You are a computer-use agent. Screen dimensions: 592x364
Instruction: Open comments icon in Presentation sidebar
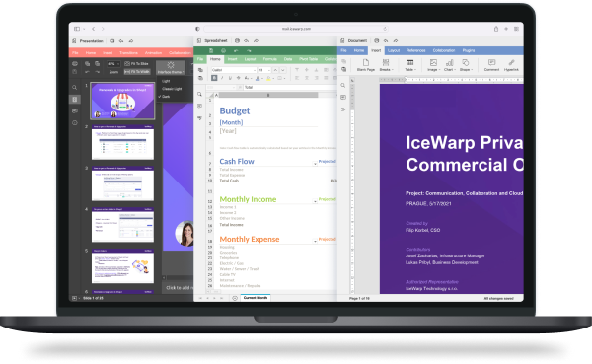coord(75,111)
